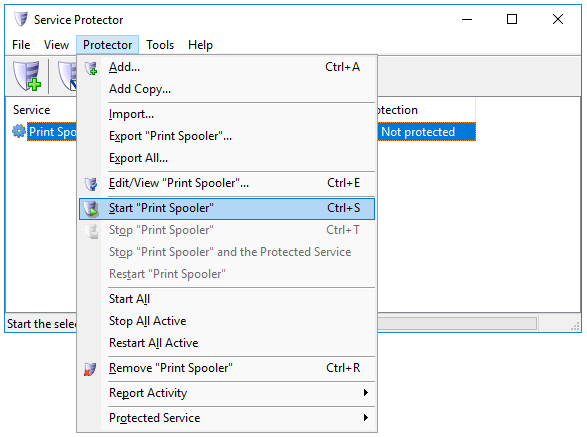Click the red X shield icon for Remove
Viewport: 587px width, 437px height.
(x=90, y=369)
